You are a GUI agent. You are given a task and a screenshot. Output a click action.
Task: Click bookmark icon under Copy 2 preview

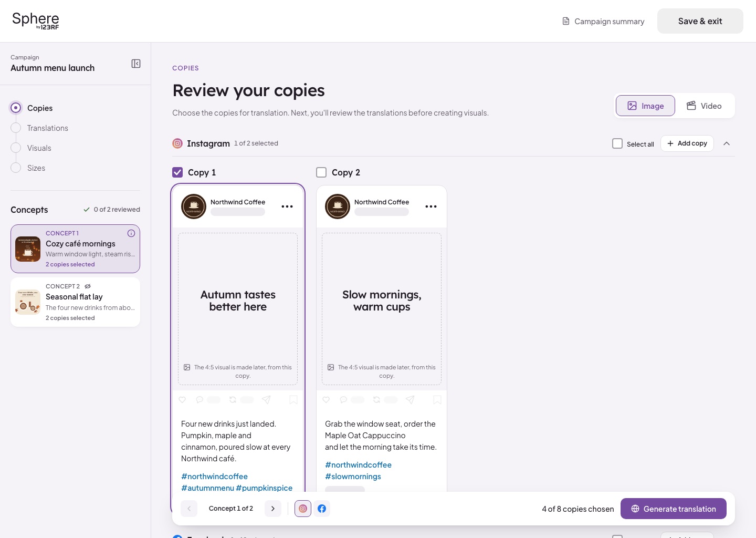point(437,400)
